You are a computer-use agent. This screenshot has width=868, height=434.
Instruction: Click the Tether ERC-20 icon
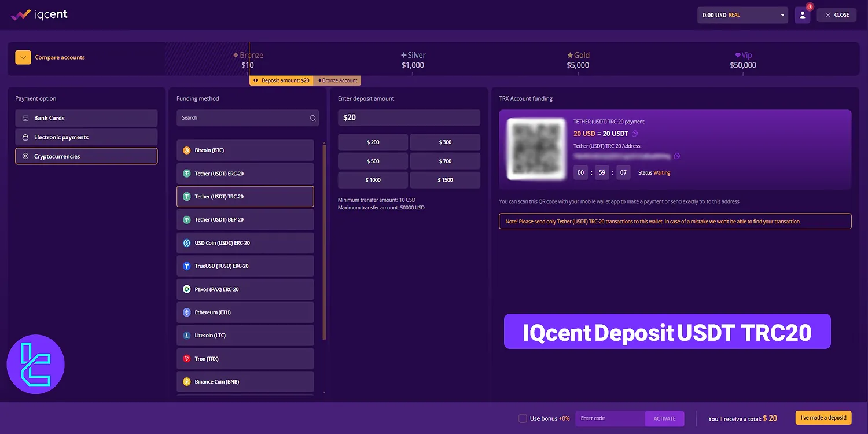click(187, 174)
